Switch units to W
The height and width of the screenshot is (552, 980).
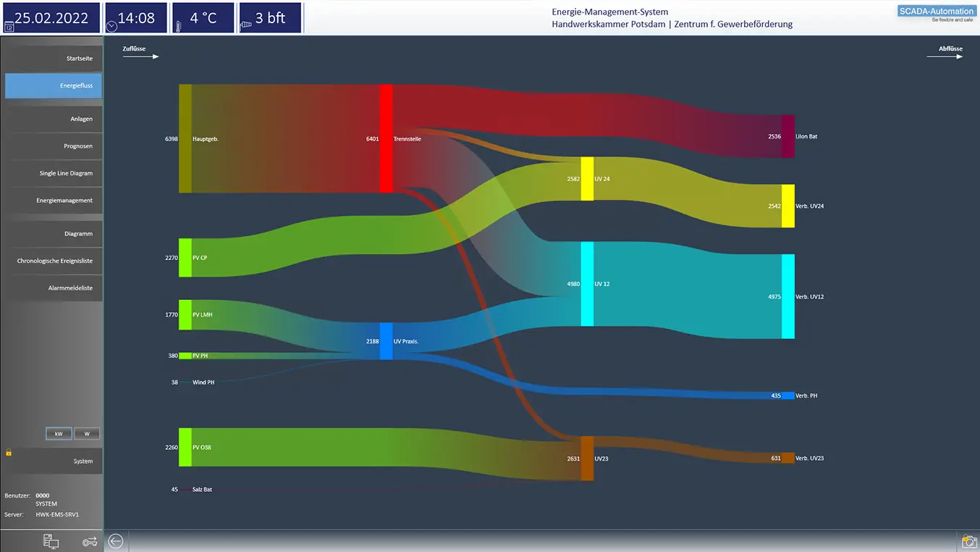87,434
